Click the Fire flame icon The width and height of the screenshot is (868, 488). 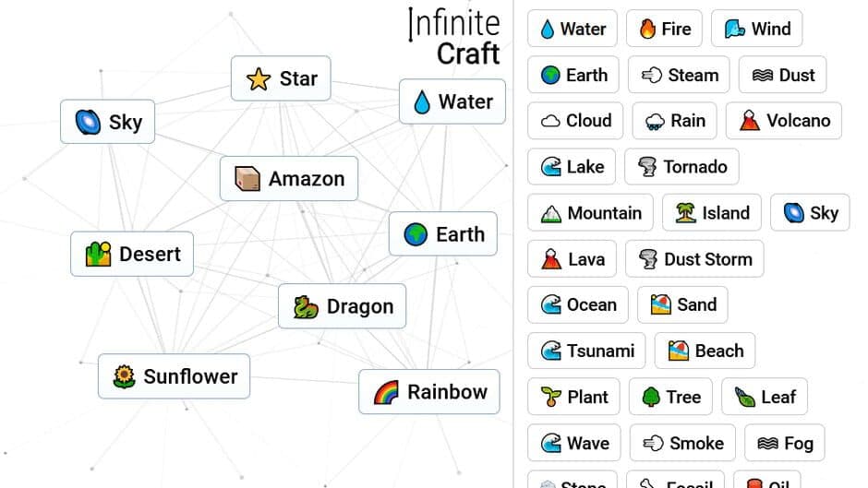click(x=647, y=30)
